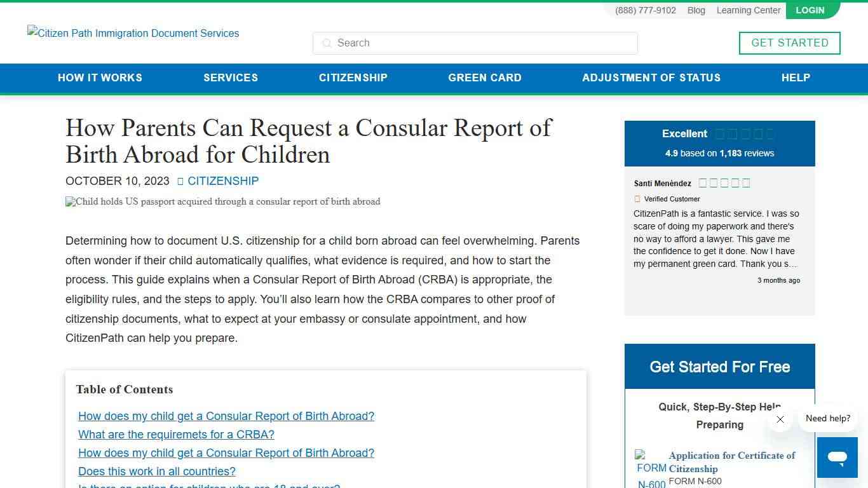This screenshot has width=868, height=488.
Task: Click the tag icon beside CITIZENSHIP
Action: point(181,181)
